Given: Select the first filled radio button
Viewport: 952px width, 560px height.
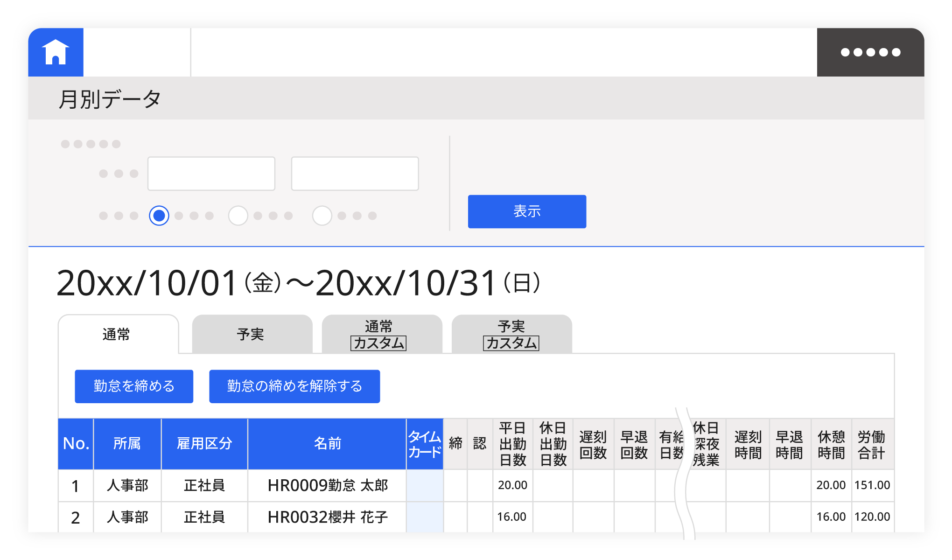Looking at the screenshot, I should coord(159,216).
